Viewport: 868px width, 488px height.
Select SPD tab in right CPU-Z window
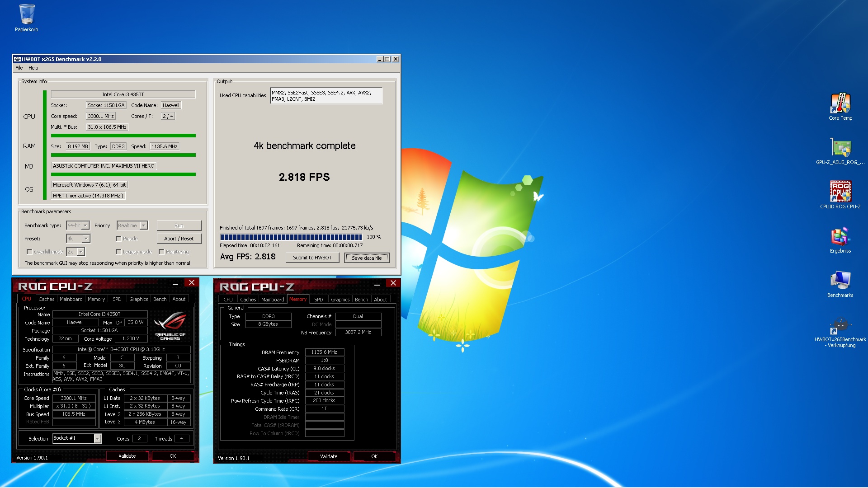(319, 300)
